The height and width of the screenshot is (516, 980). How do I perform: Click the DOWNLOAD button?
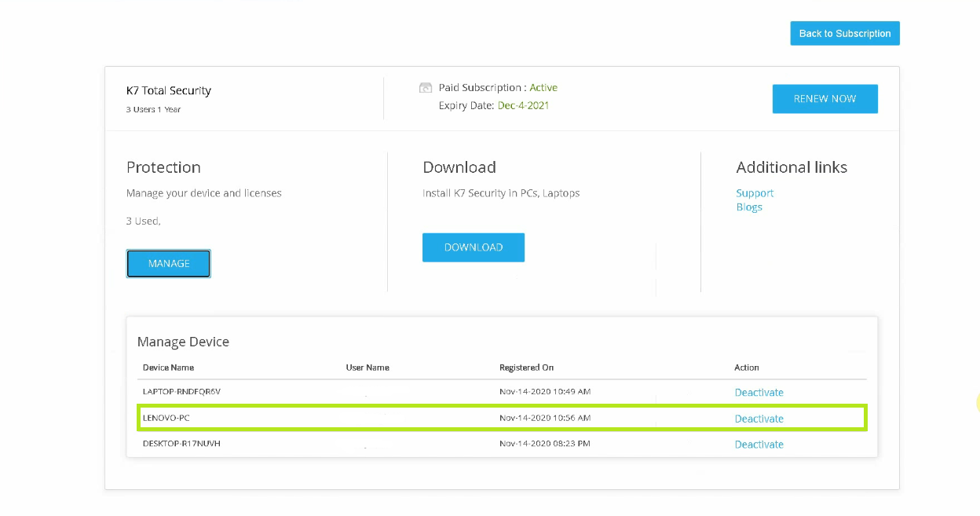coord(473,247)
